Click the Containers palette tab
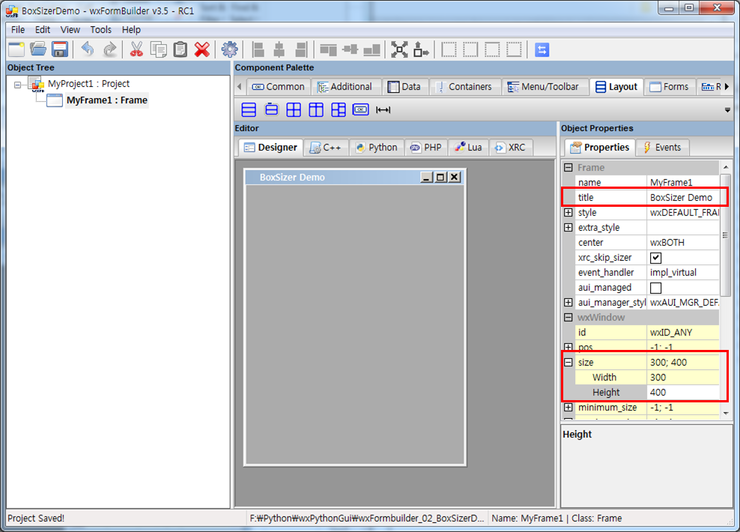Screen dimensions: 740x532 pos(463,87)
